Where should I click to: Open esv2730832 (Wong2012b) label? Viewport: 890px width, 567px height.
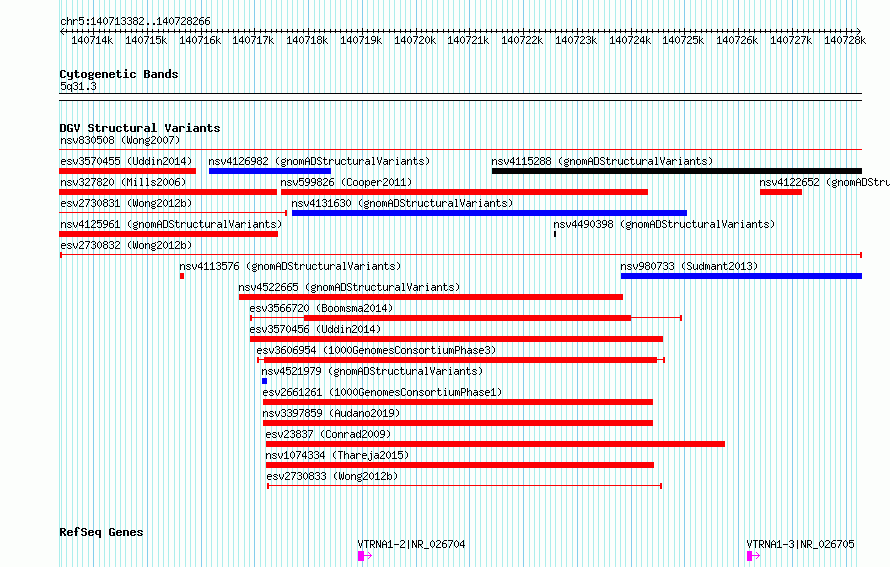point(126,245)
